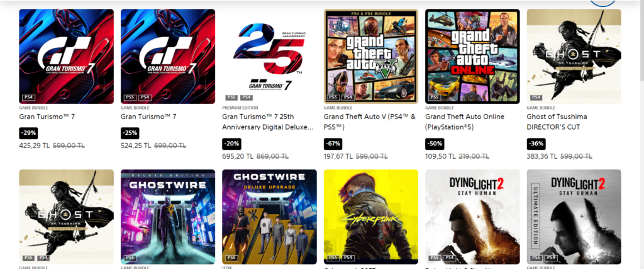The height and width of the screenshot is (269, 644).
Task: Click the -29% badge under Gran Turismo 7
Action: pyautogui.click(x=29, y=134)
